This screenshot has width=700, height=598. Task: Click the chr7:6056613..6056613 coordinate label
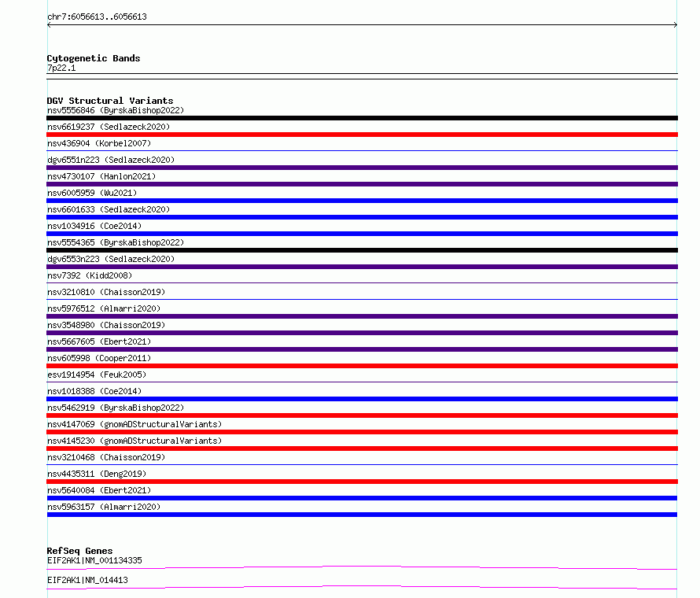97,17
